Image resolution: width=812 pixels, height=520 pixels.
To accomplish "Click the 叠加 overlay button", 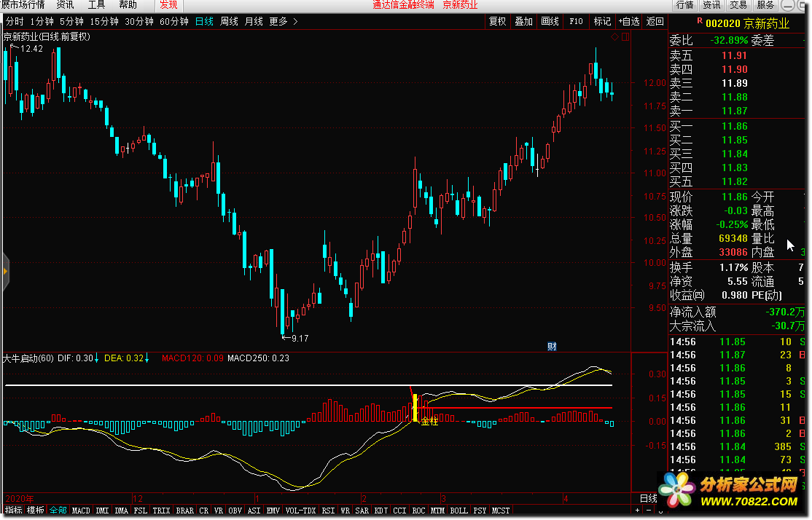I will pyautogui.click(x=523, y=21).
